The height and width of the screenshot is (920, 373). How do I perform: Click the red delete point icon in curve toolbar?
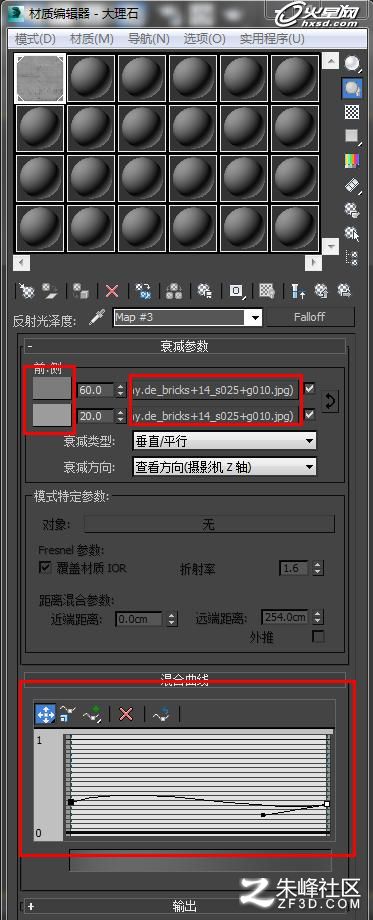coord(126,713)
